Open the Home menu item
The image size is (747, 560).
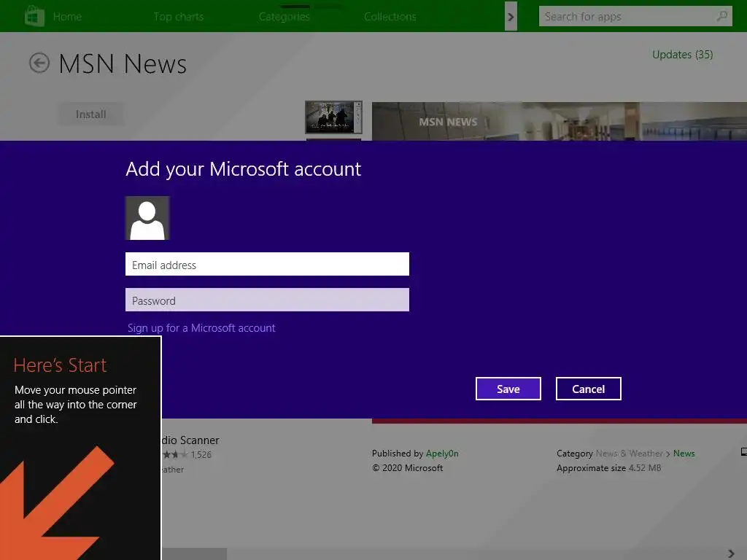(x=67, y=17)
